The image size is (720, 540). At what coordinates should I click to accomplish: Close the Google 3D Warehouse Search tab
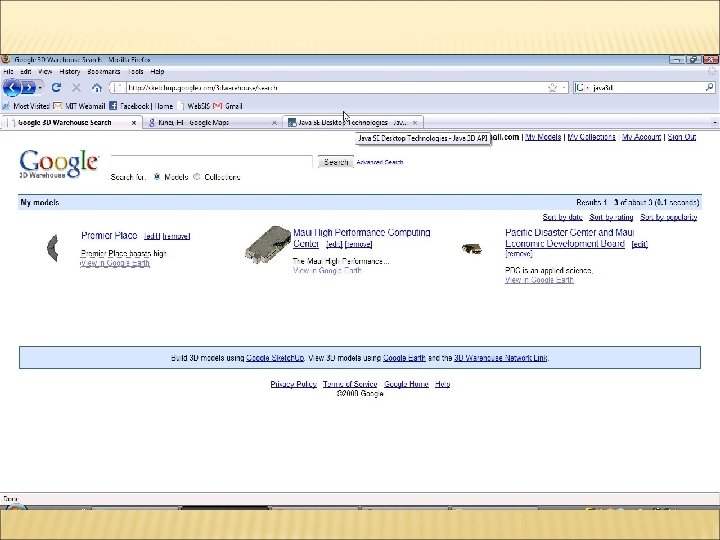click(x=134, y=123)
